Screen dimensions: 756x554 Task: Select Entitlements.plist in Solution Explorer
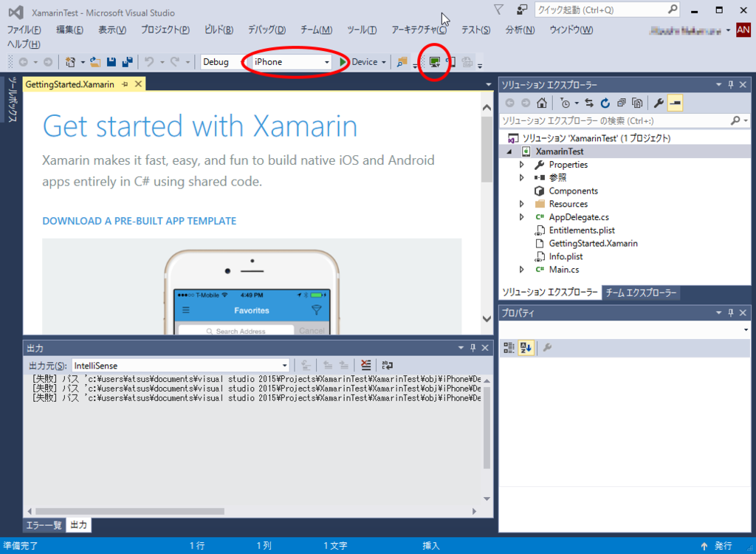pyautogui.click(x=582, y=230)
